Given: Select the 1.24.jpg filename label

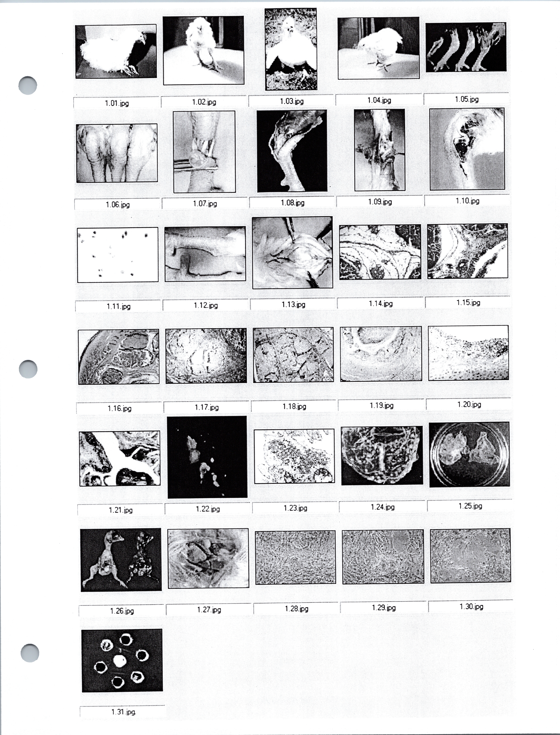Looking at the screenshot, I should (x=383, y=507).
